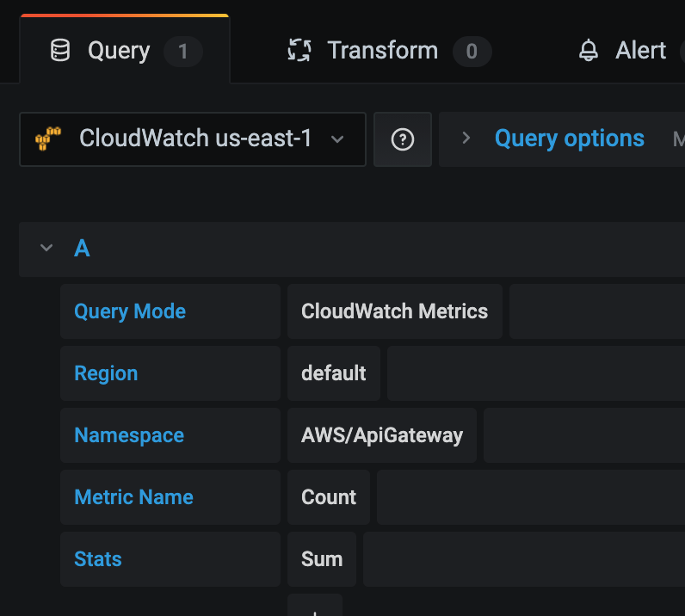Click the Query Mode label
The image size is (685, 616).
pos(130,311)
